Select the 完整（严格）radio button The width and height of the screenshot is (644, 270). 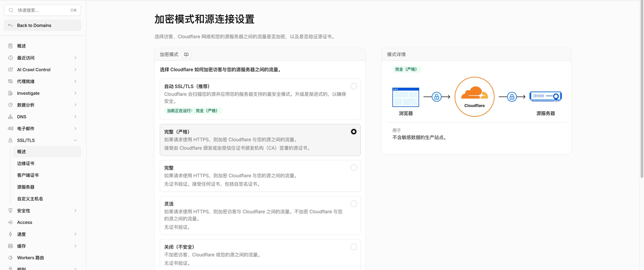point(354,132)
